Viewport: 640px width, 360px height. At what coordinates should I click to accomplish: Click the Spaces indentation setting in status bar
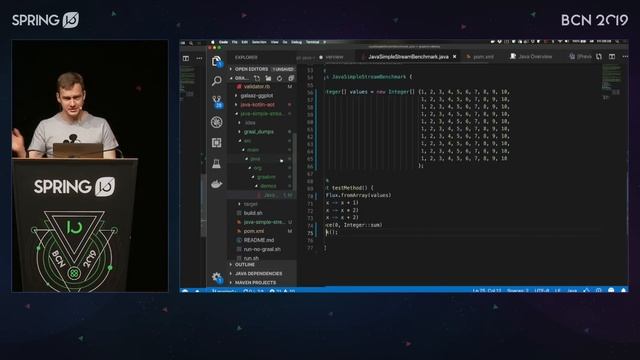[x=518, y=291]
